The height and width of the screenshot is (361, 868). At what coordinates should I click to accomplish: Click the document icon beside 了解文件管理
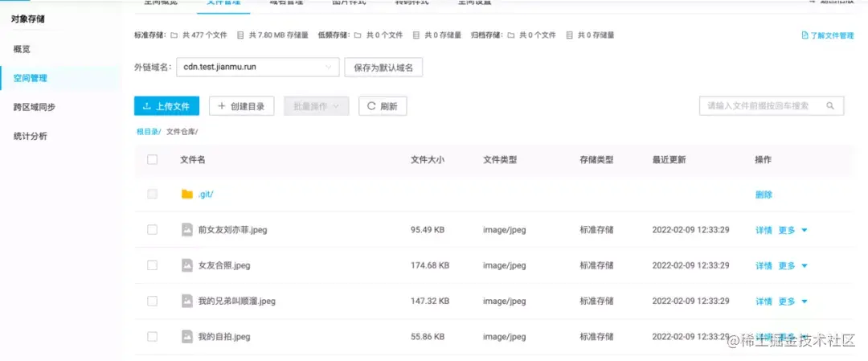[805, 35]
